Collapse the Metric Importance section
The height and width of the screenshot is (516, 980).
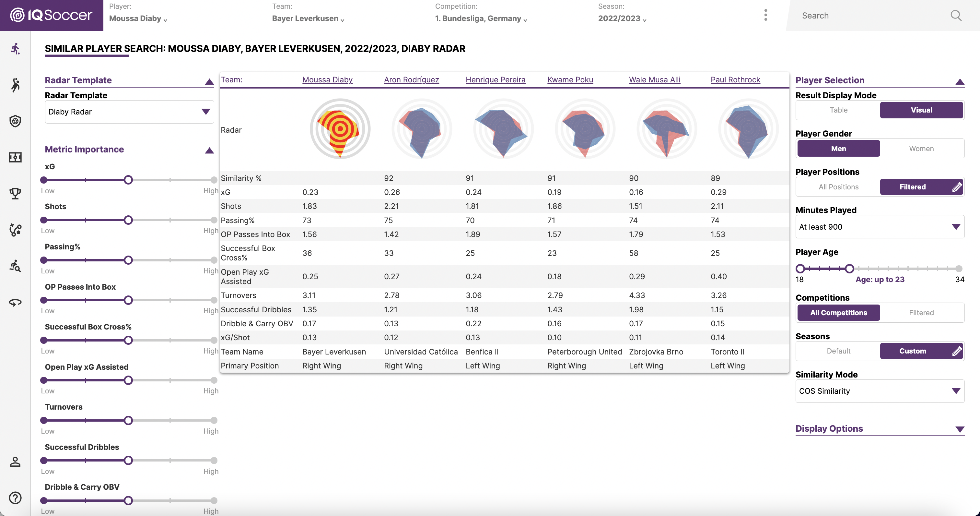(209, 150)
